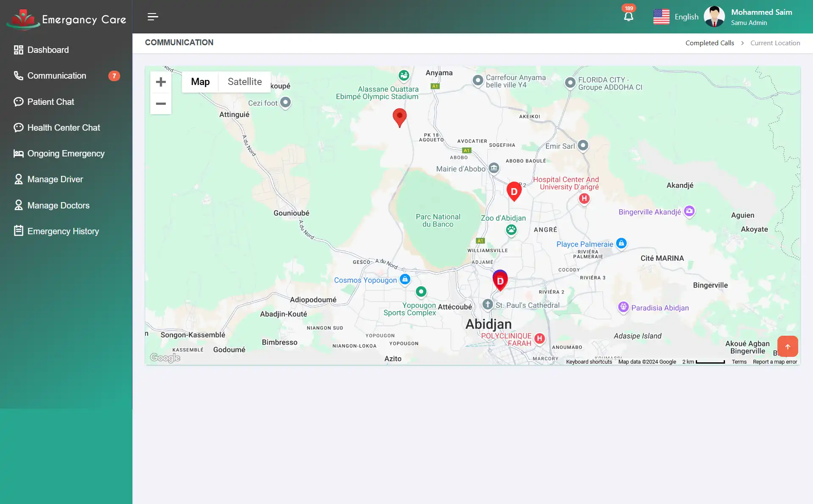View the Ongoing Emergency panel
The width and height of the screenshot is (813, 504).
(66, 153)
